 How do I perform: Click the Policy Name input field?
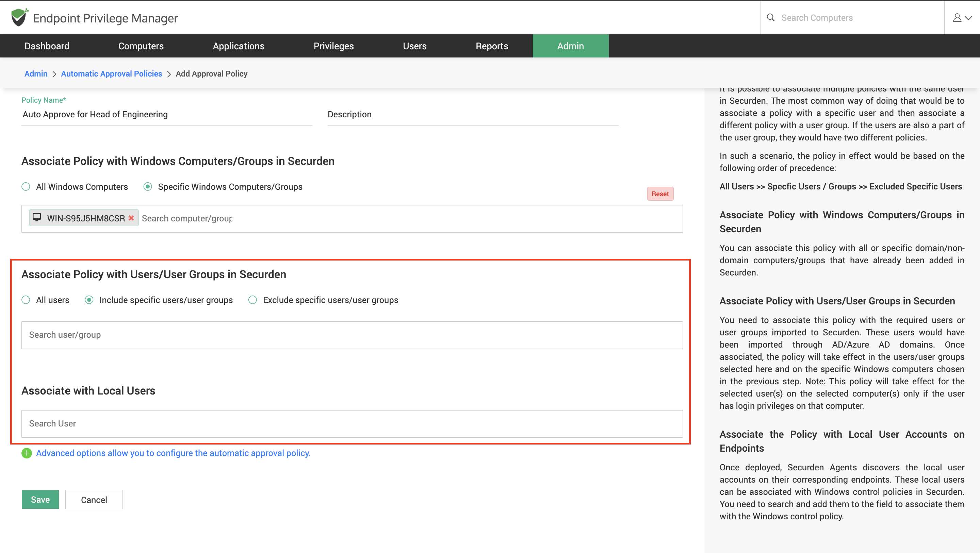click(167, 115)
